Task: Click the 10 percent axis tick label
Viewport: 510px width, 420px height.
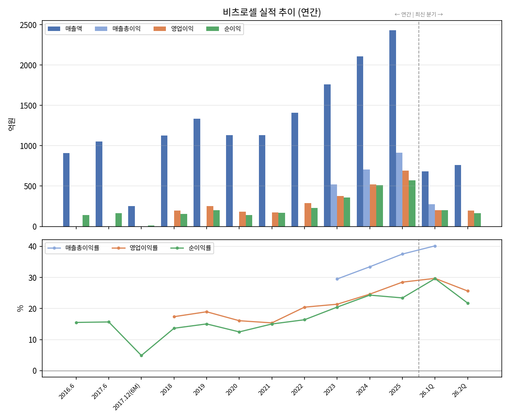Action: 33,340
